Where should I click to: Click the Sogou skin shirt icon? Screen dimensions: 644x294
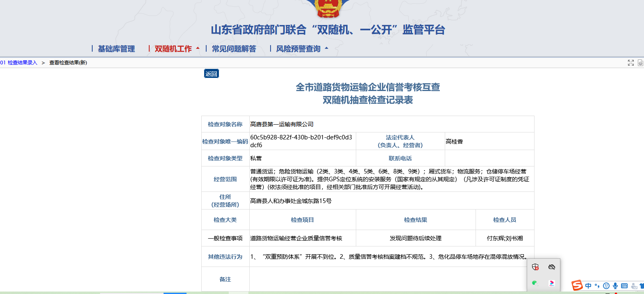[642, 286]
